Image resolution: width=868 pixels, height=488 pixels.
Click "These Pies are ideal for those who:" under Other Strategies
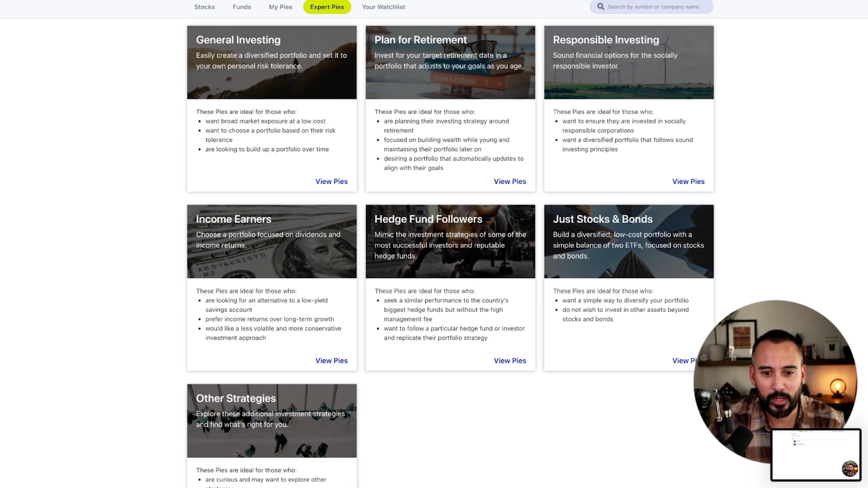tap(246, 471)
